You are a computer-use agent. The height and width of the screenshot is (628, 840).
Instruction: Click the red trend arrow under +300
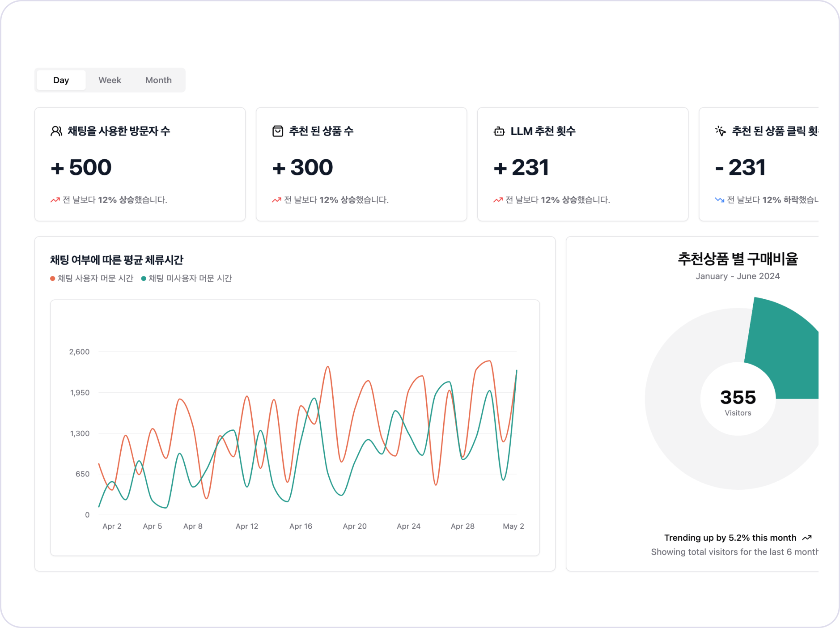(x=276, y=200)
